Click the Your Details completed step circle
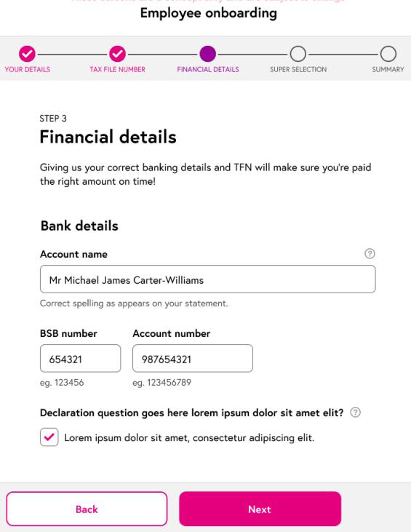411x532 pixels. [27, 54]
